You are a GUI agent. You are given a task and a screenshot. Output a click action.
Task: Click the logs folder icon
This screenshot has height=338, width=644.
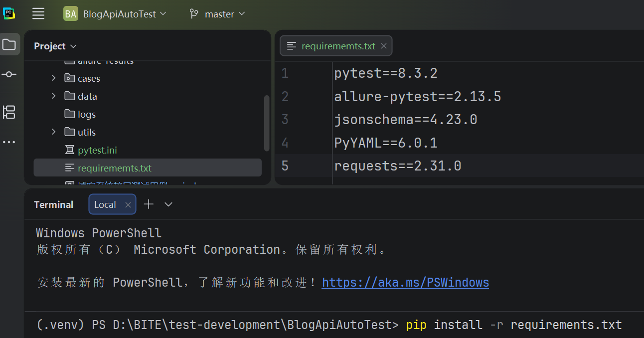tap(70, 114)
